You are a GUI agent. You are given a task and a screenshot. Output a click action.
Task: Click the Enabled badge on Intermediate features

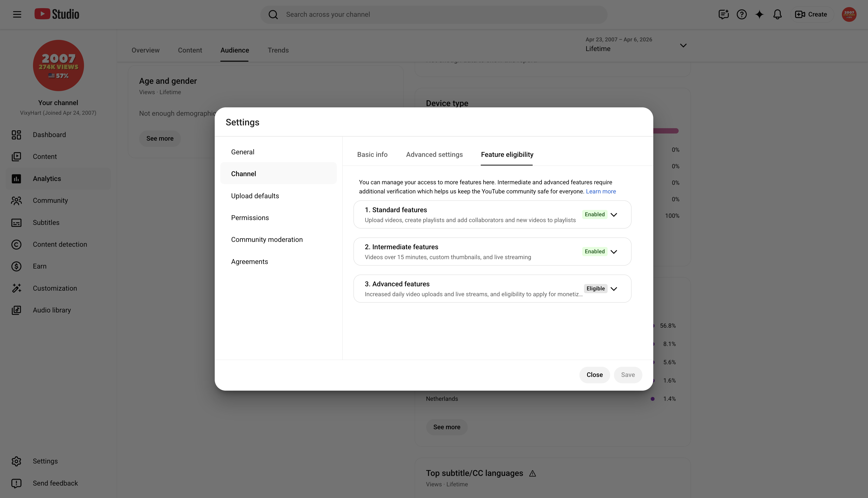594,251
